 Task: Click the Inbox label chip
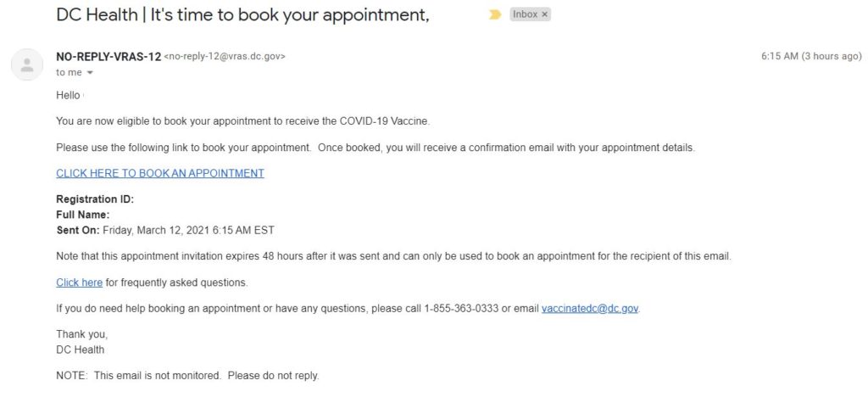pos(525,14)
